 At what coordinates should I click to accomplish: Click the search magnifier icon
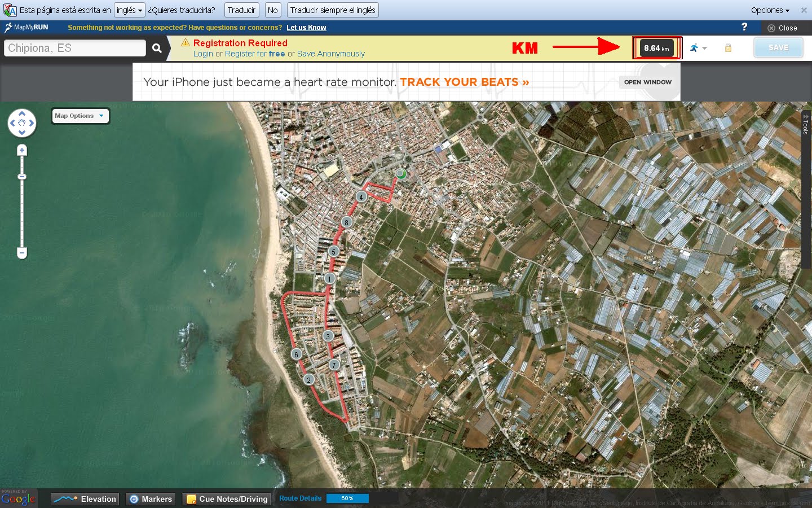coord(157,49)
